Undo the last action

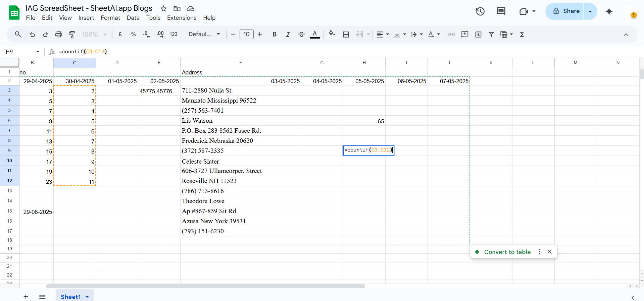(x=32, y=34)
